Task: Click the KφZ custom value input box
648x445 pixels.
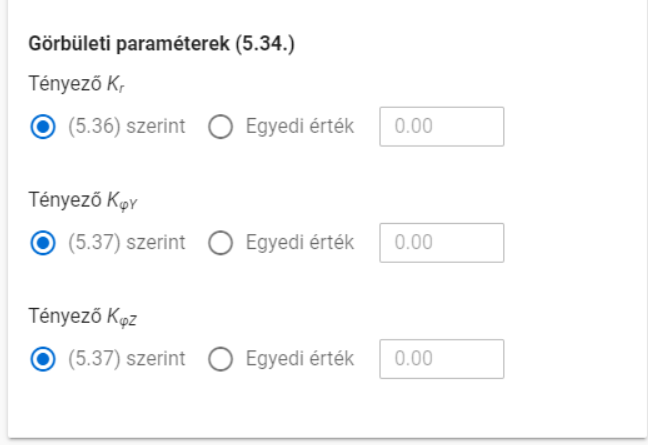Action: click(x=442, y=359)
